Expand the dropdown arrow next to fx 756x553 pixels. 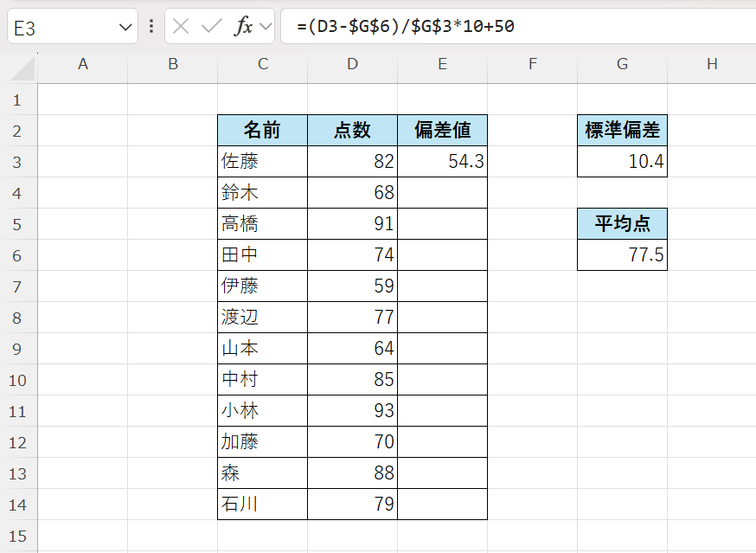(266, 27)
